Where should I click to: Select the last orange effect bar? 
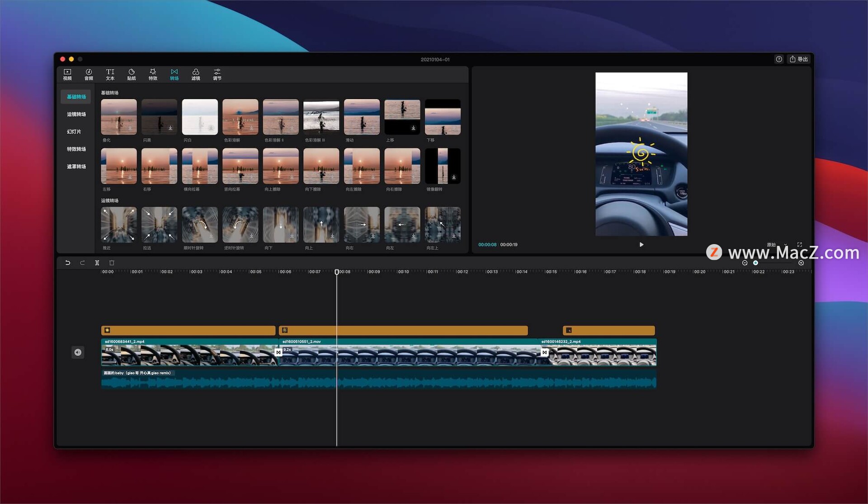(609, 330)
